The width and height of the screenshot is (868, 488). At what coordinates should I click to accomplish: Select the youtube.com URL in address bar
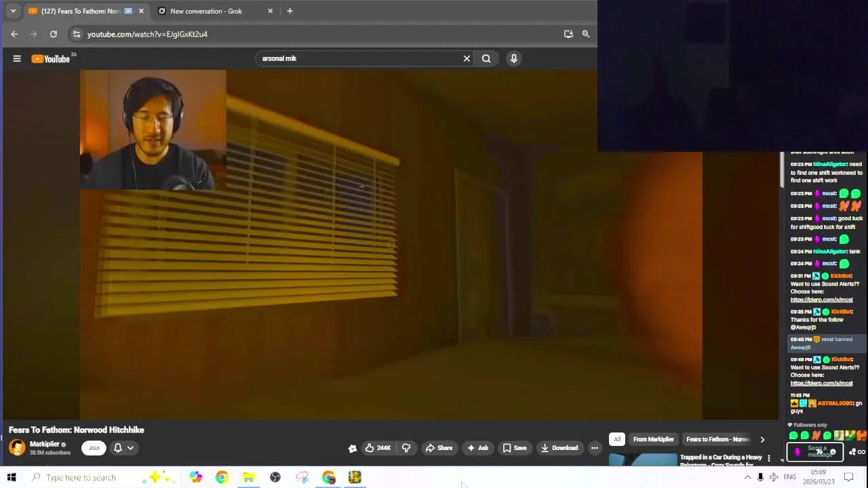147,34
